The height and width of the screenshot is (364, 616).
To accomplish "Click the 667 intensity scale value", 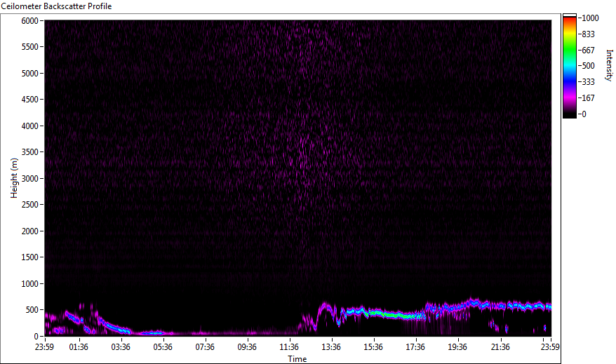I will [x=588, y=50].
